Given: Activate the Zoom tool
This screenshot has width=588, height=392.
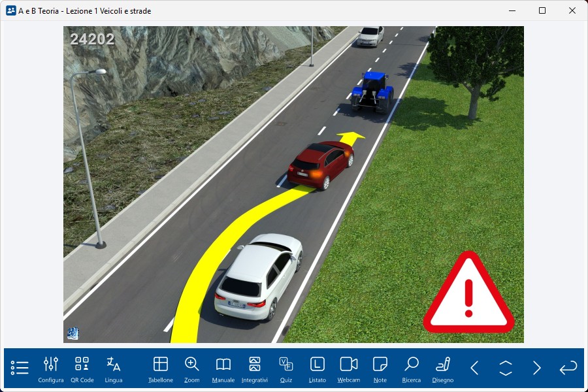Looking at the screenshot, I should point(192,369).
